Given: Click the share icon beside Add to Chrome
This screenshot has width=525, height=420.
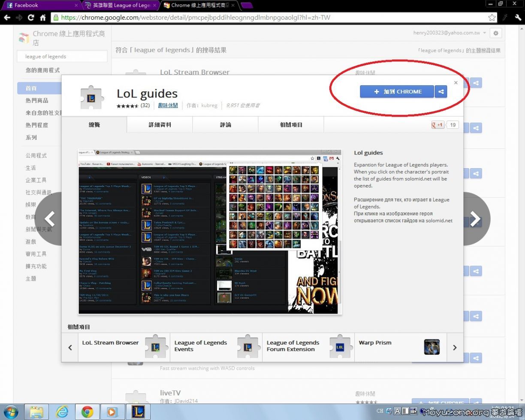Looking at the screenshot, I should click(x=441, y=91).
